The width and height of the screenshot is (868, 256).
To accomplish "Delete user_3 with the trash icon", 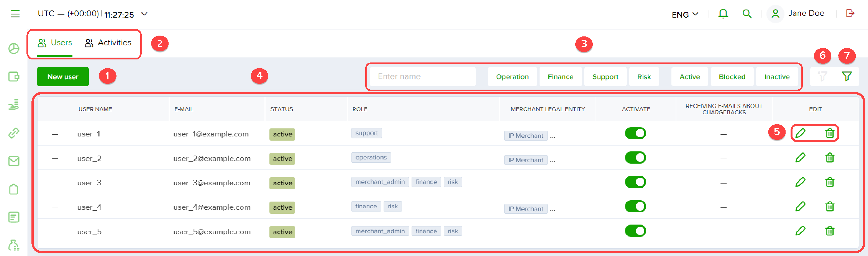I will click(x=830, y=182).
